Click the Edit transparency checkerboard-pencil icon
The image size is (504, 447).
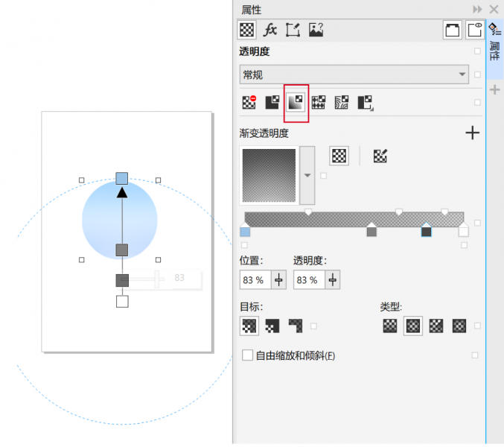pyautogui.click(x=380, y=156)
